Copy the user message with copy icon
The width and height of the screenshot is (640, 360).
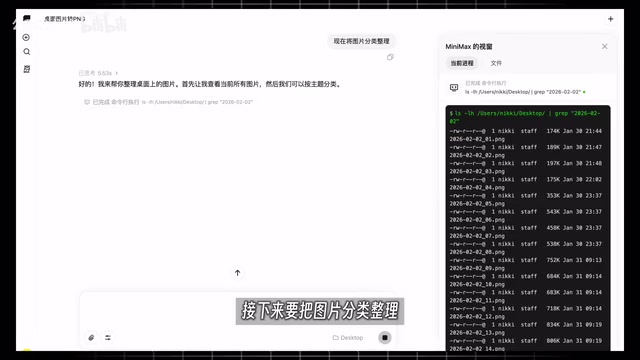point(390,57)
